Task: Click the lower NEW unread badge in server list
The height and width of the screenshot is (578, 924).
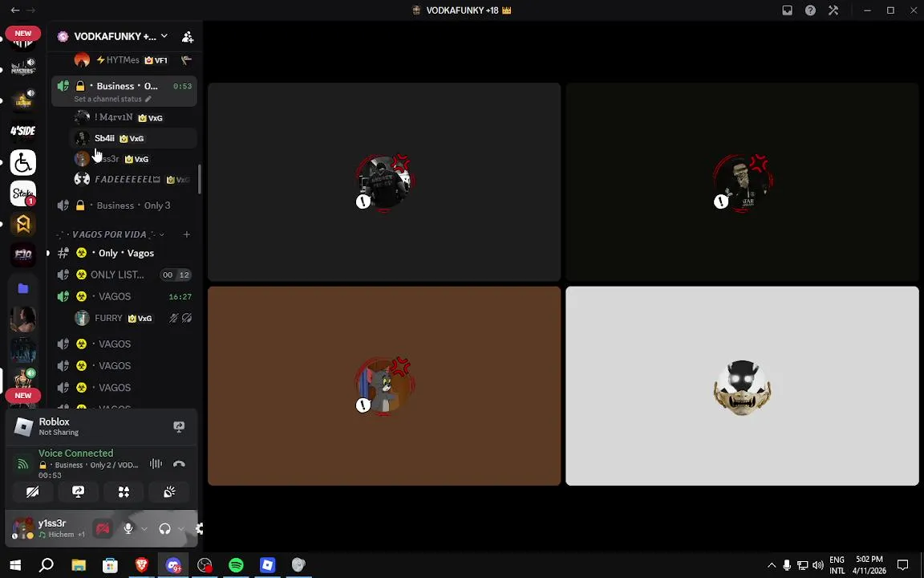Action: (x=23, y=395)
